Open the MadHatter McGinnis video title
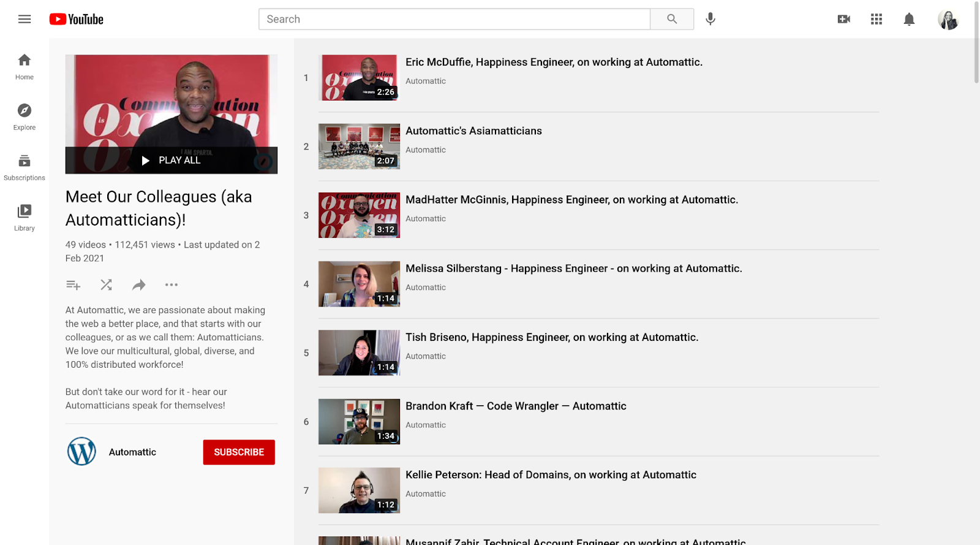Viewport: 980px width, 545px height. pyautogui.click(x=571, y=199)
